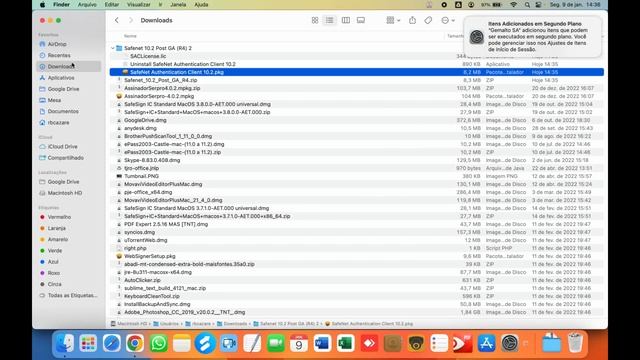The width and height of the screenshot is (640, 360).
Task: Launch WhatsApp from the Dock
Action: [158, 343]
